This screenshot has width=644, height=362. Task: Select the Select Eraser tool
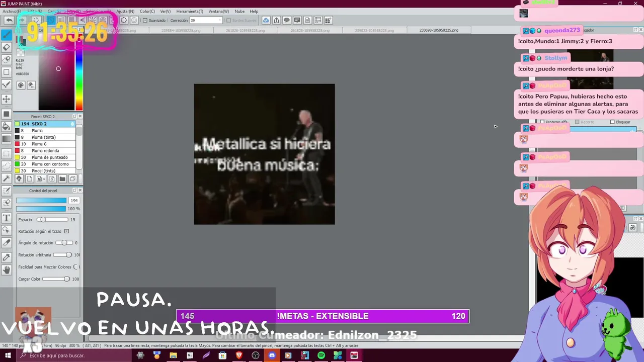click(6, 203)
